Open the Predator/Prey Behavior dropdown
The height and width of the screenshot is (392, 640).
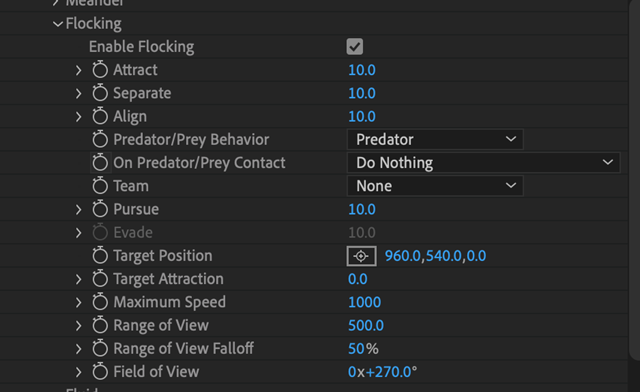(x=435, y=139)
